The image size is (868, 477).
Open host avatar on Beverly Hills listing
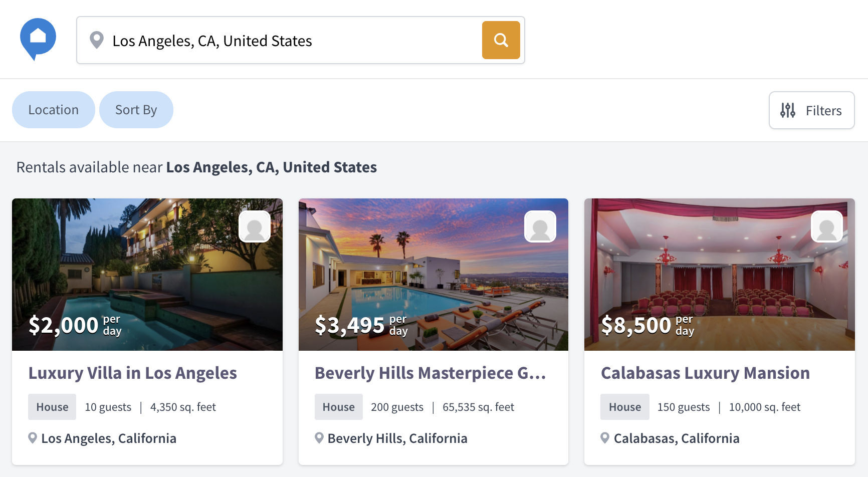click(x=540, y=226)
